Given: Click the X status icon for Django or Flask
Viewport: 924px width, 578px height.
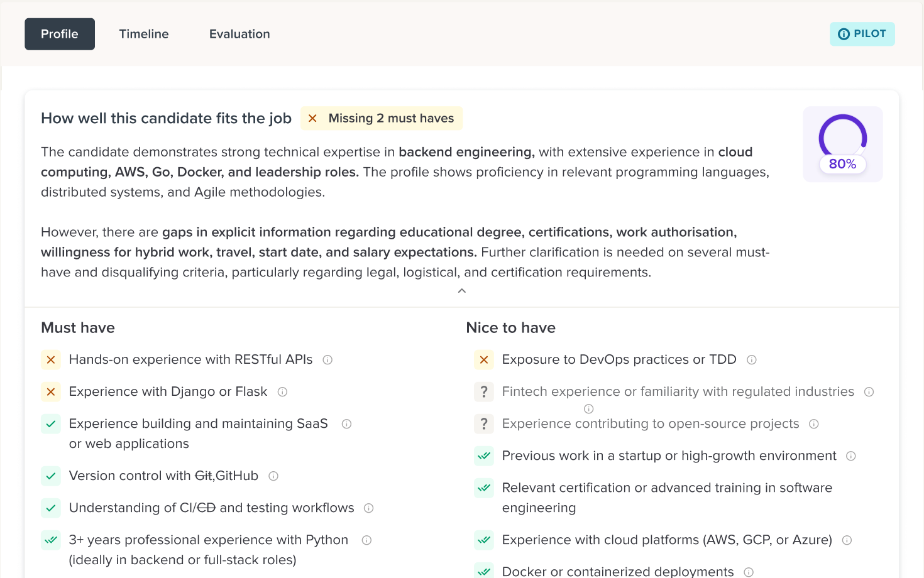Looking at the screenshot, I should (51, 392).
